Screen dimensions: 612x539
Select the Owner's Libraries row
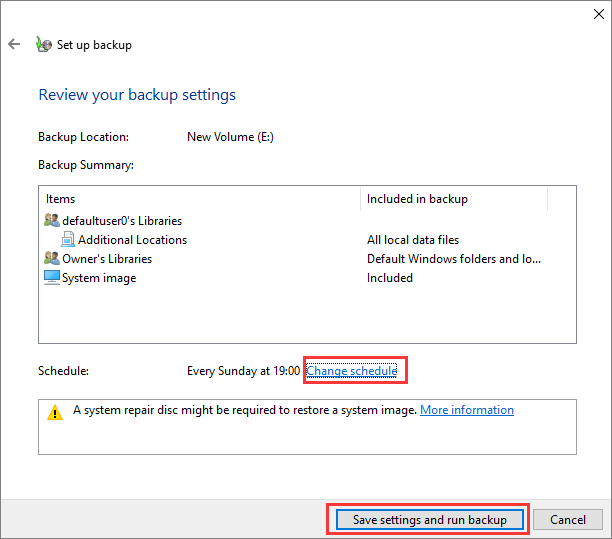pos(105,259)
